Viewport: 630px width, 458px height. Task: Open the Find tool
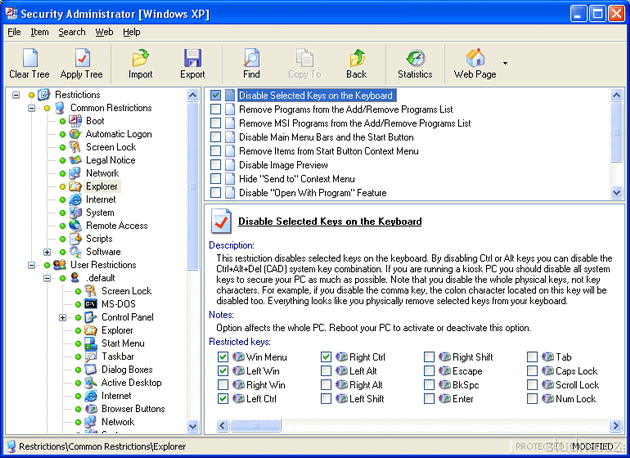pyautogui.click(x=251, y=58)
